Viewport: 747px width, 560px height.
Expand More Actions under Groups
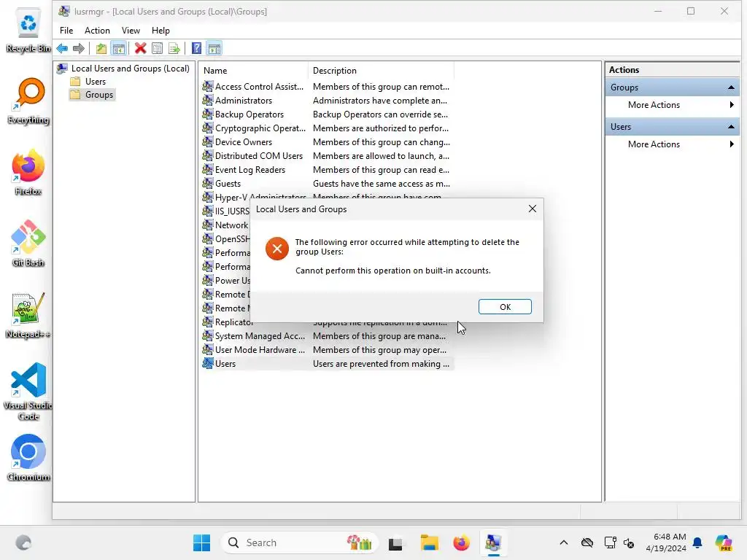672,105
